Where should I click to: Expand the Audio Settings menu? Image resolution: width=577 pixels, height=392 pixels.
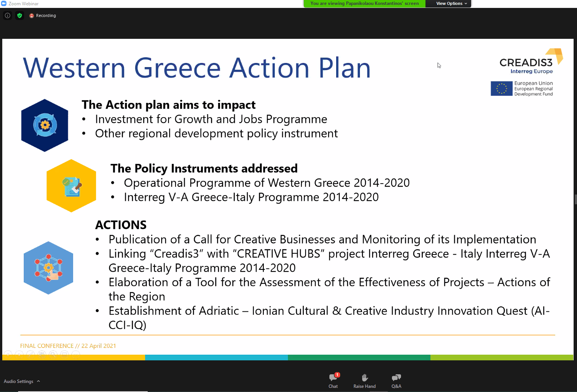[x=22, y=381]
